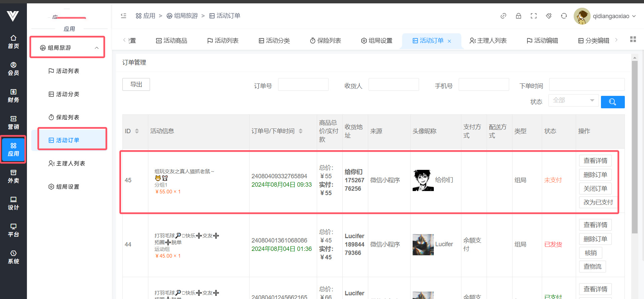Toggle fullscreen mode icon
The height and width of the screenshot is (299, 644).
534,16
